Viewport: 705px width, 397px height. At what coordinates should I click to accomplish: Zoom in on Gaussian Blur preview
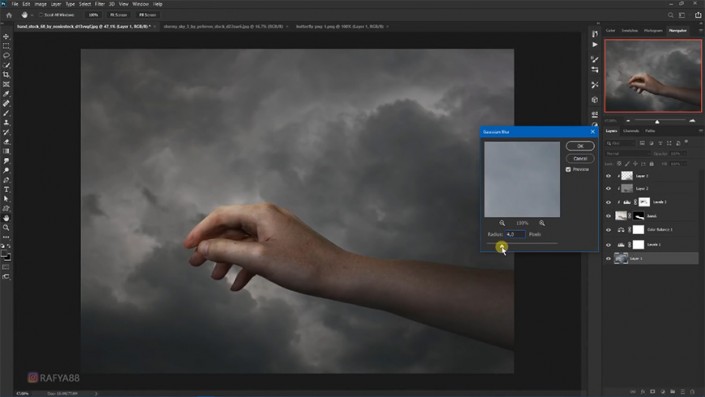542,223
